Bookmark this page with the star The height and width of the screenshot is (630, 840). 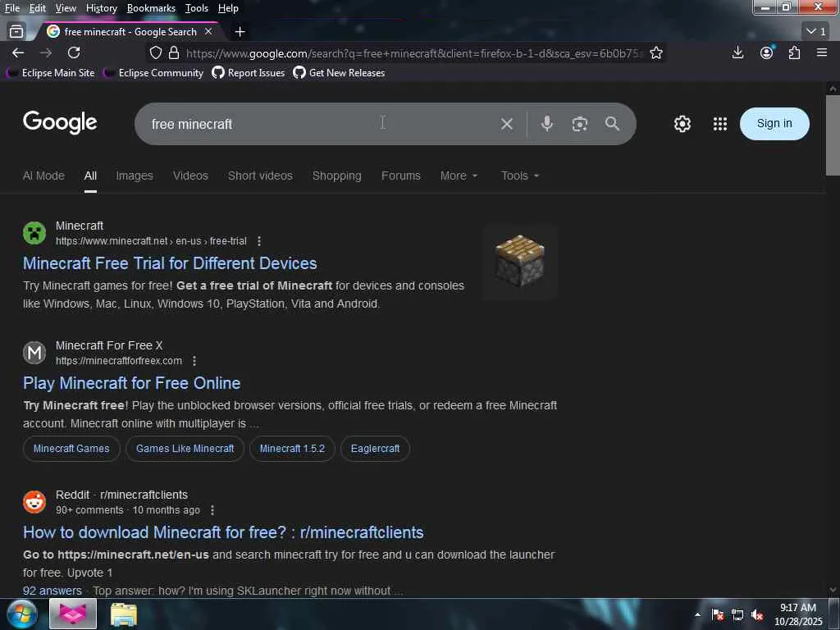(x=655, y=52)
